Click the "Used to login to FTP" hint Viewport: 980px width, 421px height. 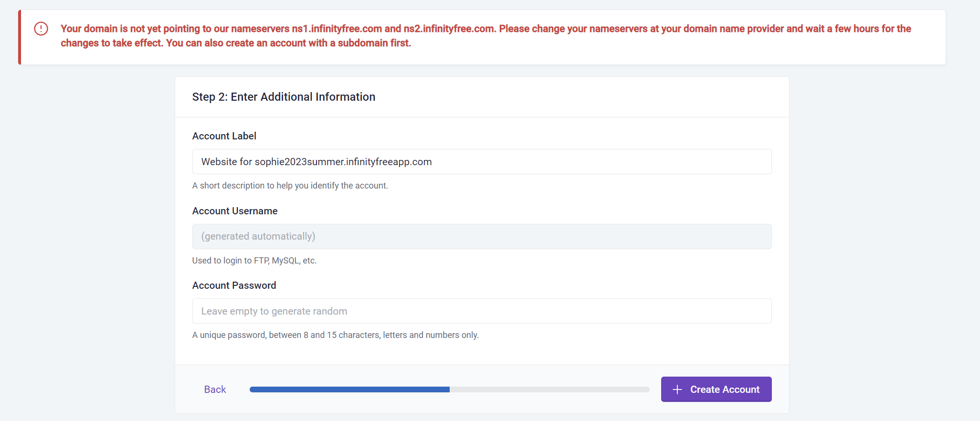254,261
